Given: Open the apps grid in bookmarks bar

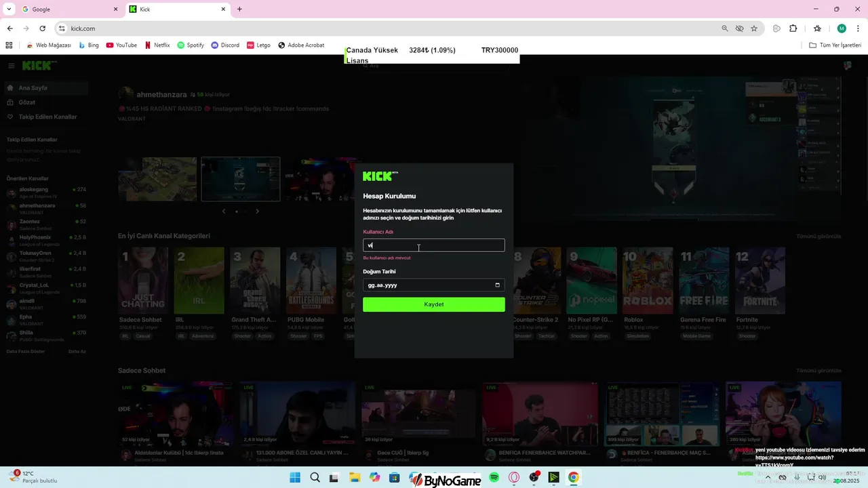Looking at the screenshot, I should [9, 45].
